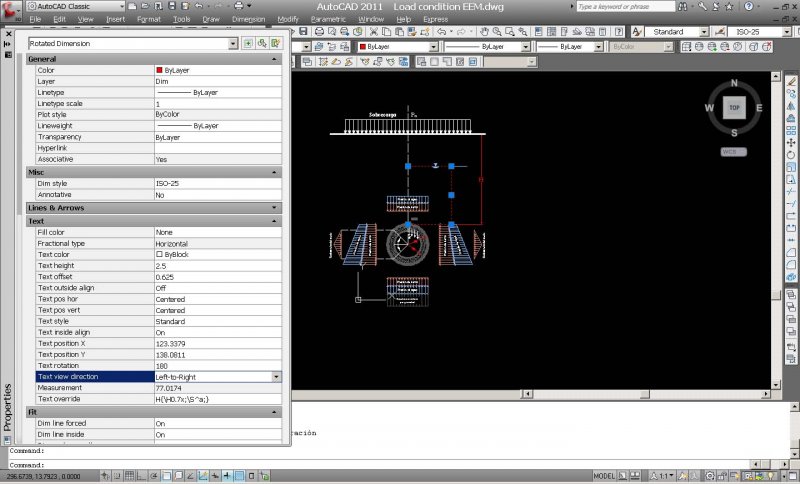Click the AutoCAD application menu button
The width and height of the screenshot is (800, 484).
(x=11, y=10)
